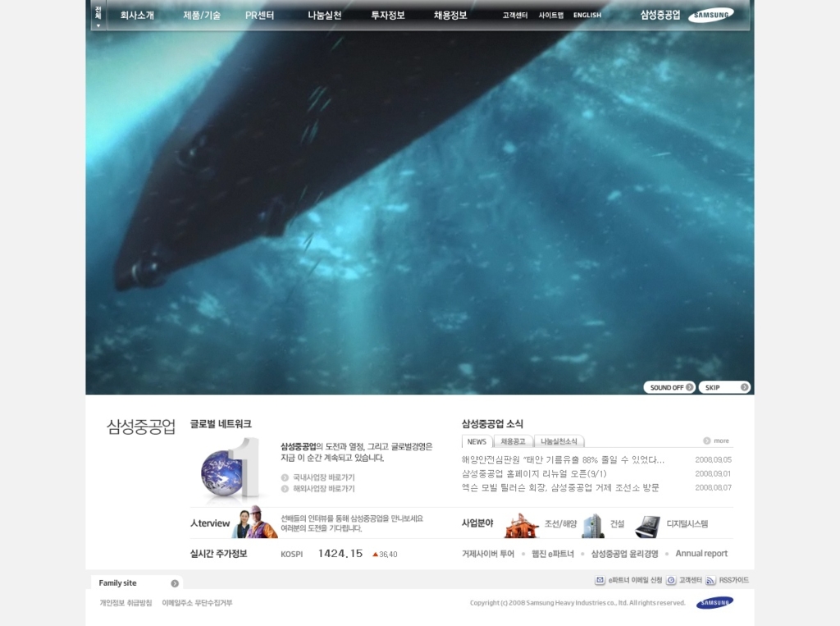
Task: Click the arrow icon beside more
Action: [x=707, y=441]
